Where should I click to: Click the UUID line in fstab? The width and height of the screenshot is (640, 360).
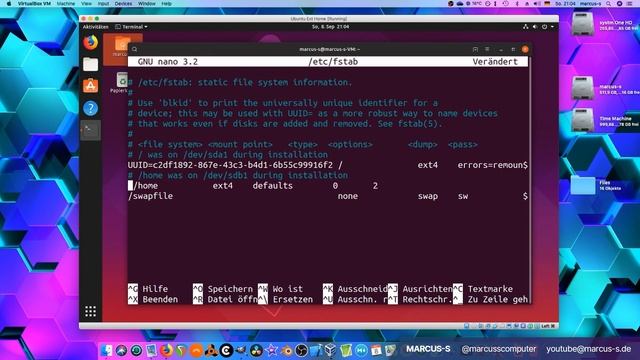[x=328, y=165]
